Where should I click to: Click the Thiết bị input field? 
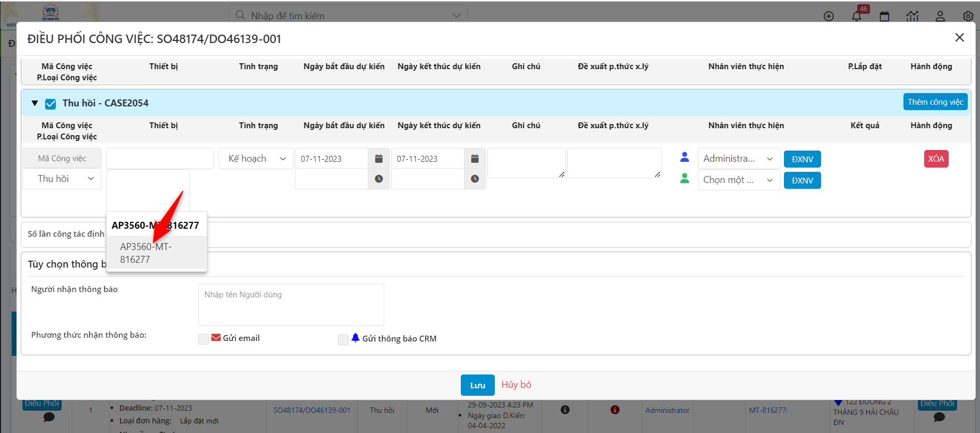tap(160, 159)
